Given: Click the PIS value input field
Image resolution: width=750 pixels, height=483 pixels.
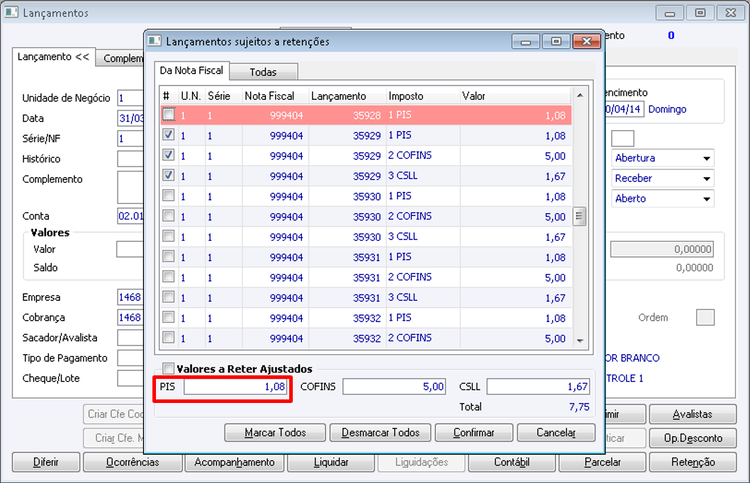Looking at the screenshot, I should 236,386.
